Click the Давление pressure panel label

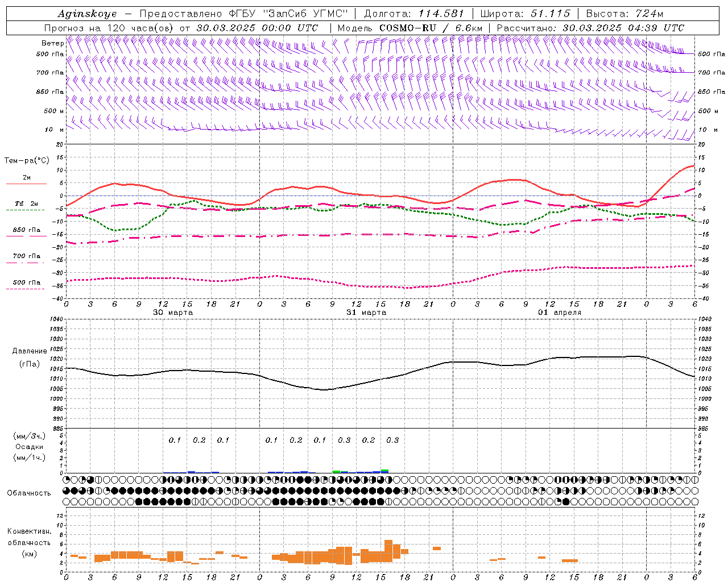coord(29,351)
